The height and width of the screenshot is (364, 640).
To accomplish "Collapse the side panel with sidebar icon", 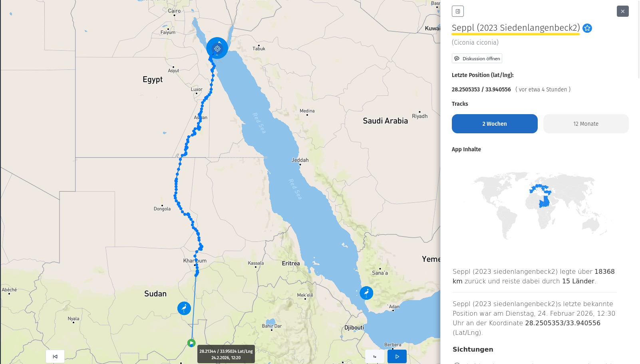I will click(x=458, y=11).
